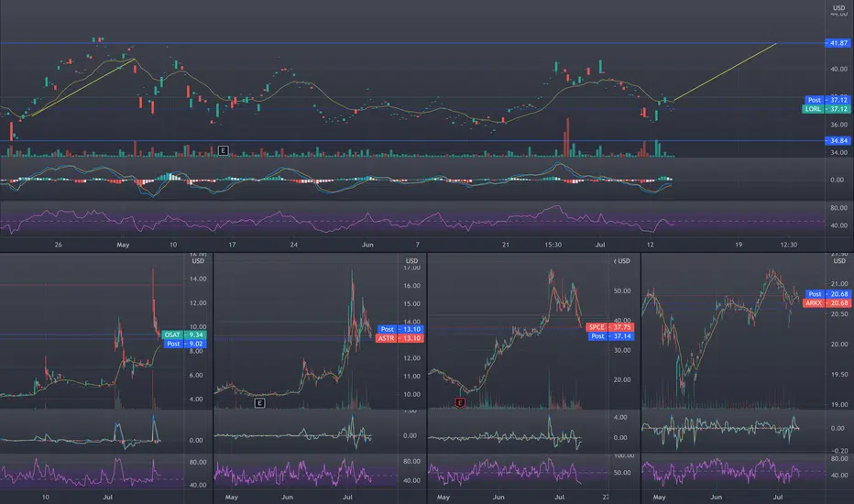Select the blue horizontal line at 34.84
The width and height of the screenshot is (854, 504).
click(412, 140)
